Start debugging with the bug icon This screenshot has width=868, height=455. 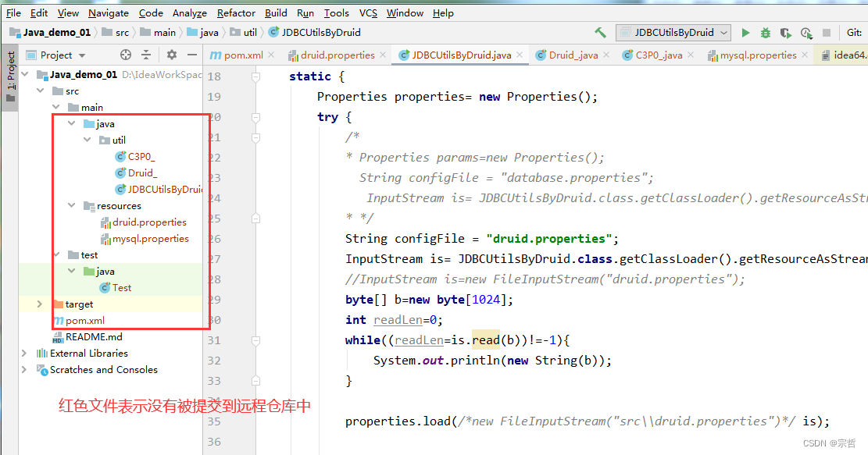click(766, 33)
